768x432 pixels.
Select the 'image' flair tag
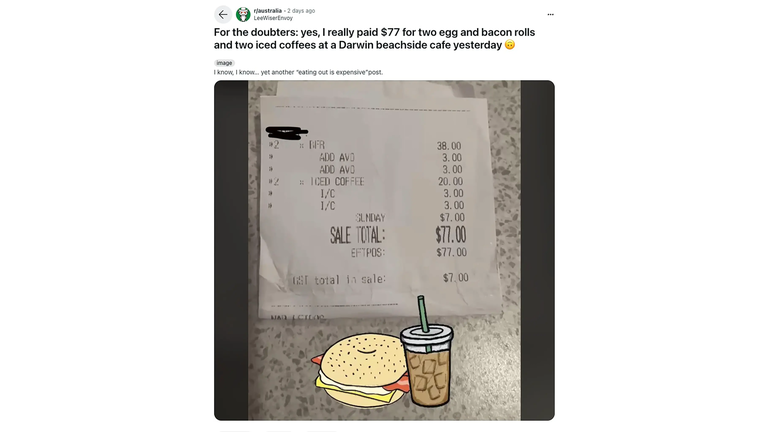pos(224,63)
